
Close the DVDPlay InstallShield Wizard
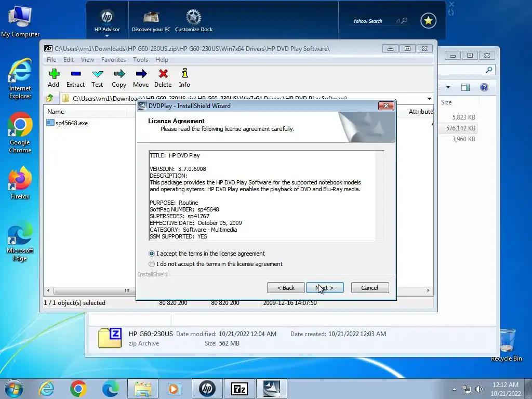[x=386, y=106]
